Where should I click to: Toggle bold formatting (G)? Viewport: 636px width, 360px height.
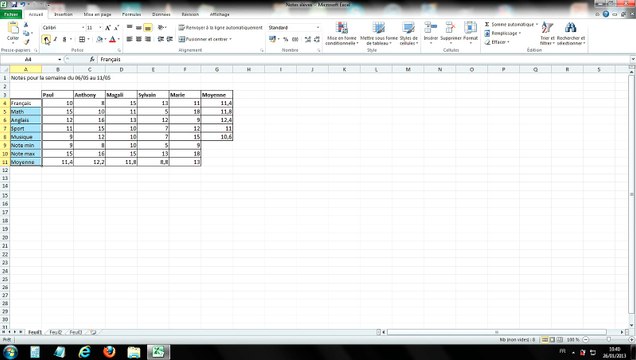tap(46, 39)
